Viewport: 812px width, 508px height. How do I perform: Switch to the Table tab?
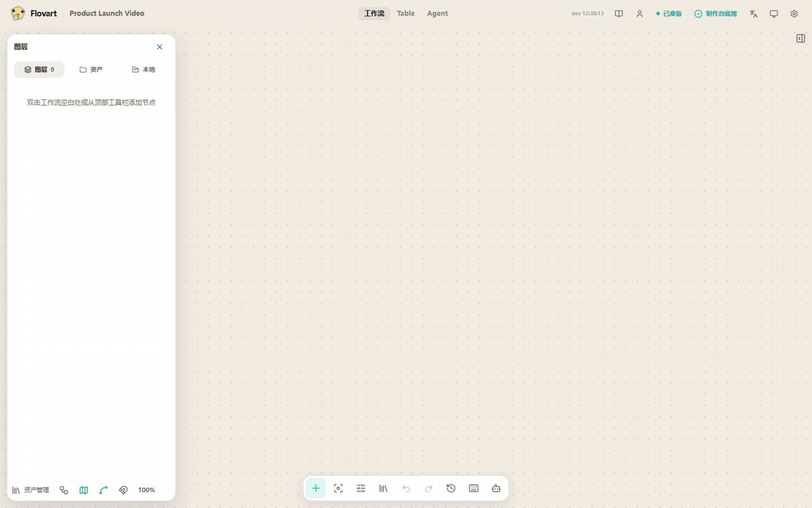tap(405, 14)
